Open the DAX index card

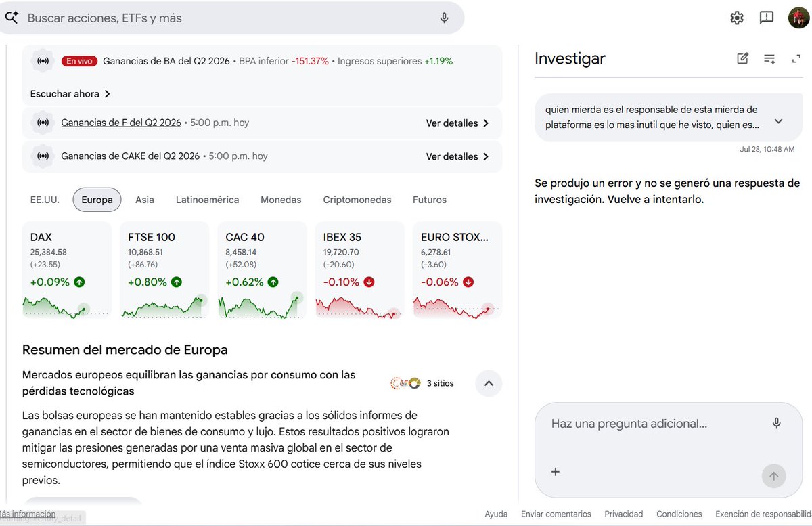(67, 270)
